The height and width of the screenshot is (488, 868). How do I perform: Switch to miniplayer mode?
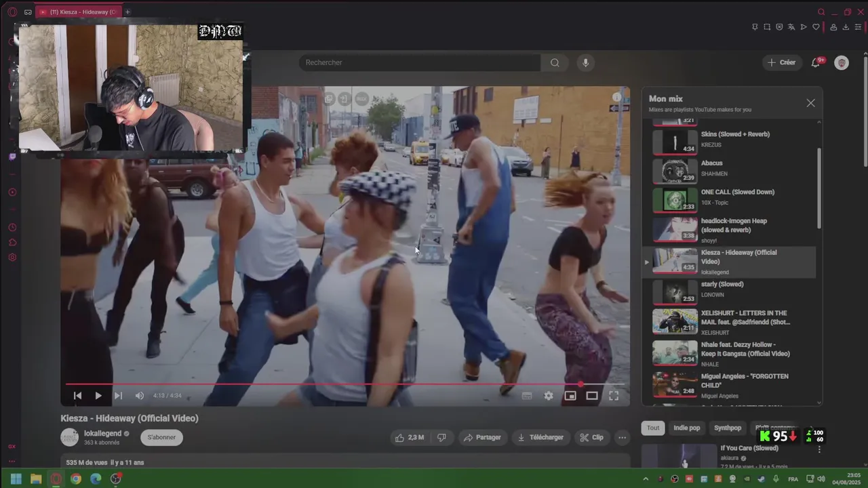570,396
